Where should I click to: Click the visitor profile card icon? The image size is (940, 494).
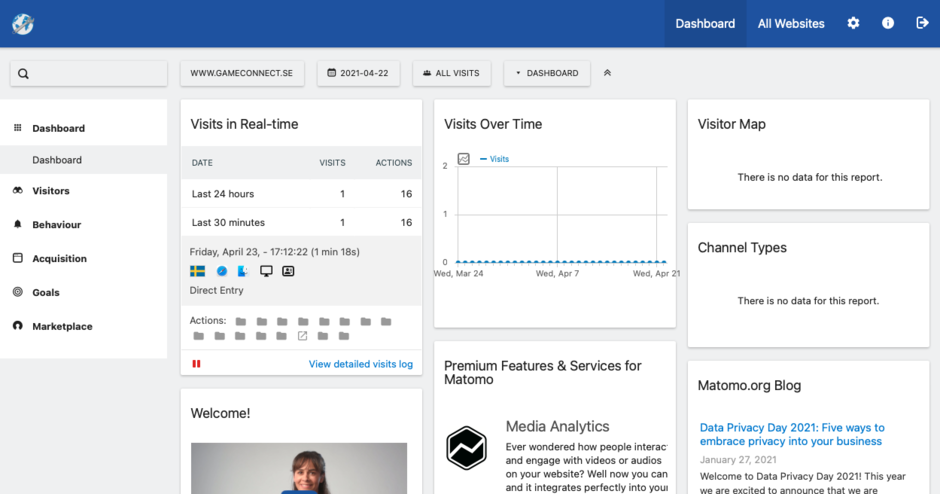click(288, 271)
